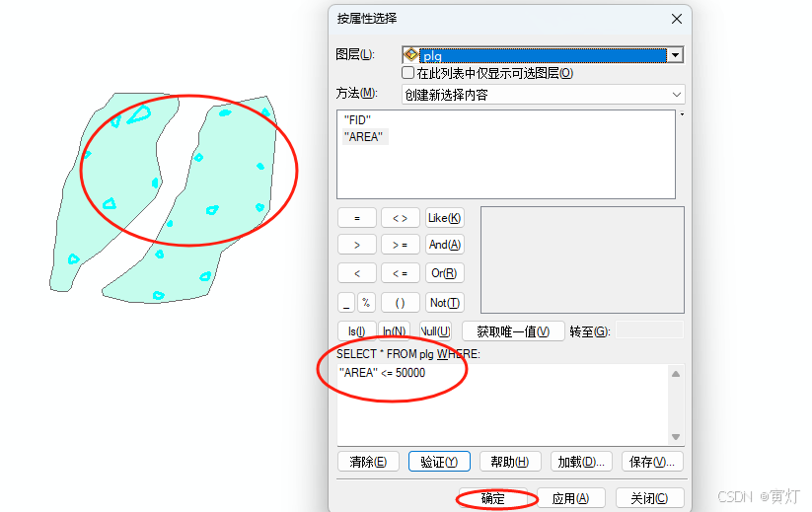Viewport: 812px width, 512px height.
Task: Click the not-equal <> operator button
Action: [400, 218]
